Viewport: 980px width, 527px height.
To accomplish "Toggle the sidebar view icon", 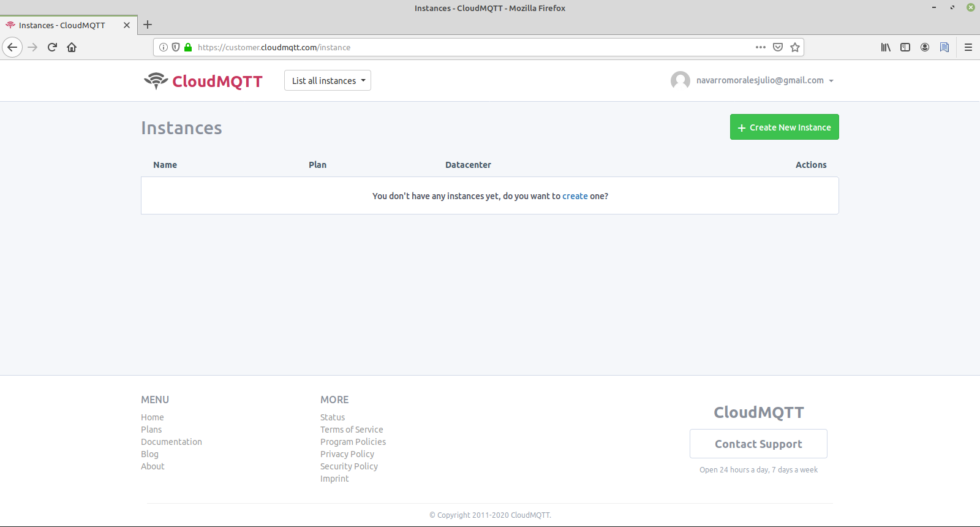I will 905,47.
